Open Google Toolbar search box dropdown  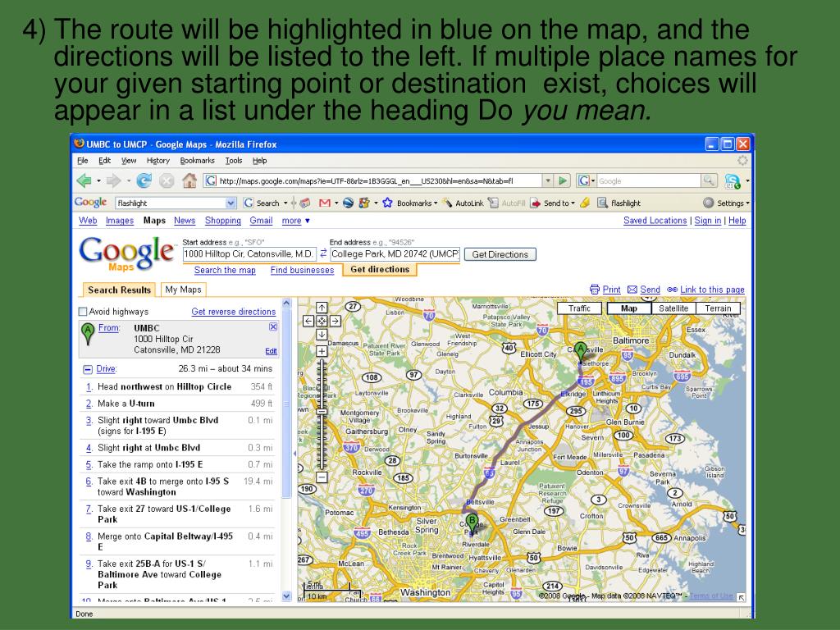click(x=231, y=203)
